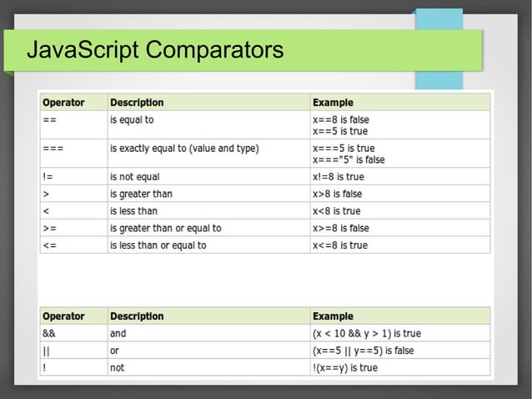Click the Example header in the first table
Screen dimensions: 532x399
tap(333, 103)
